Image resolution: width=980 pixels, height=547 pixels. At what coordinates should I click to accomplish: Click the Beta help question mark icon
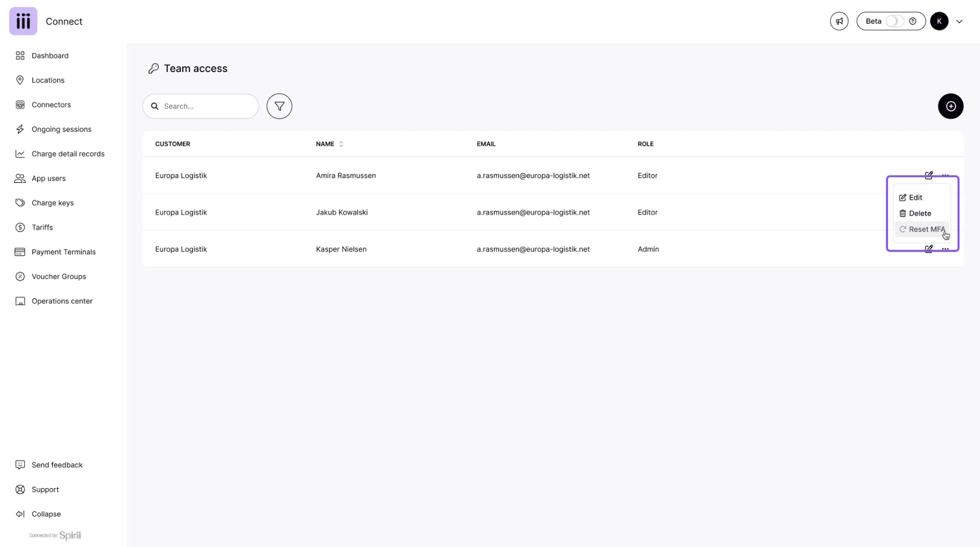click(x=913, y=21)
